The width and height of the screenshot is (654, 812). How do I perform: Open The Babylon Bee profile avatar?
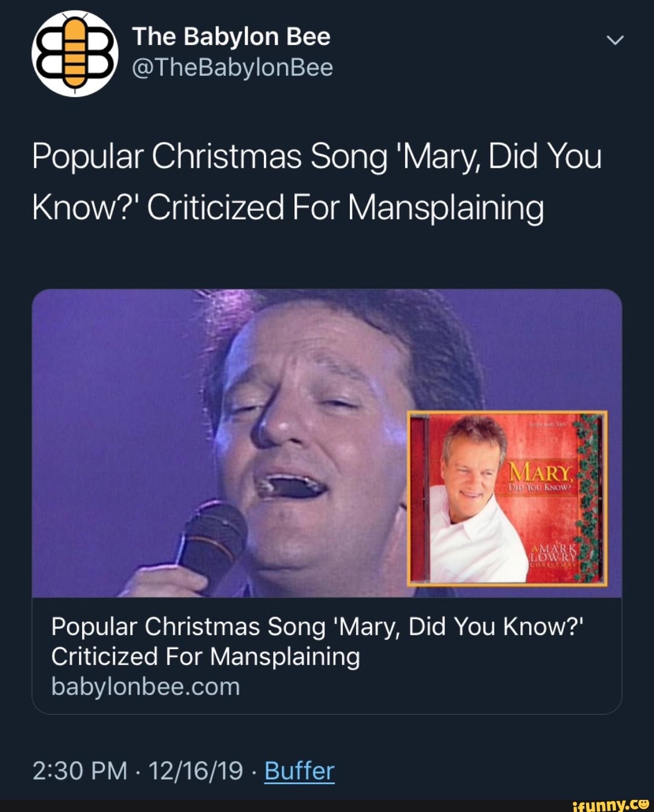coord(75,53)
